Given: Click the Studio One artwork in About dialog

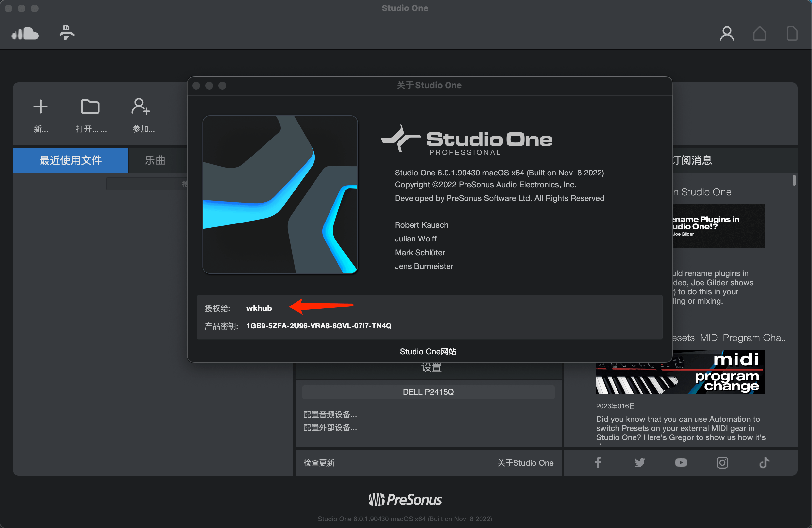Looking at the screenshot, I should 280,194.
